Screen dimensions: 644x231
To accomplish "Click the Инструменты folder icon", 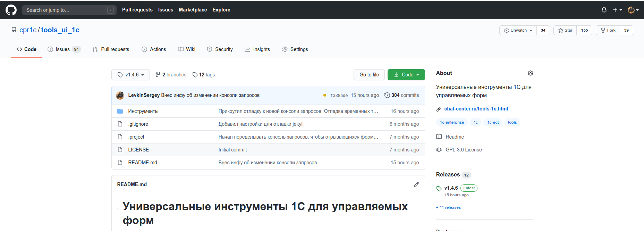I will tap(120, 111).
